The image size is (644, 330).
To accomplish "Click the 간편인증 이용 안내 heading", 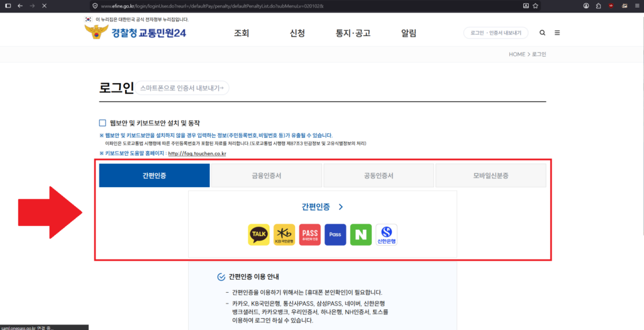I will [x=254, y=277].
